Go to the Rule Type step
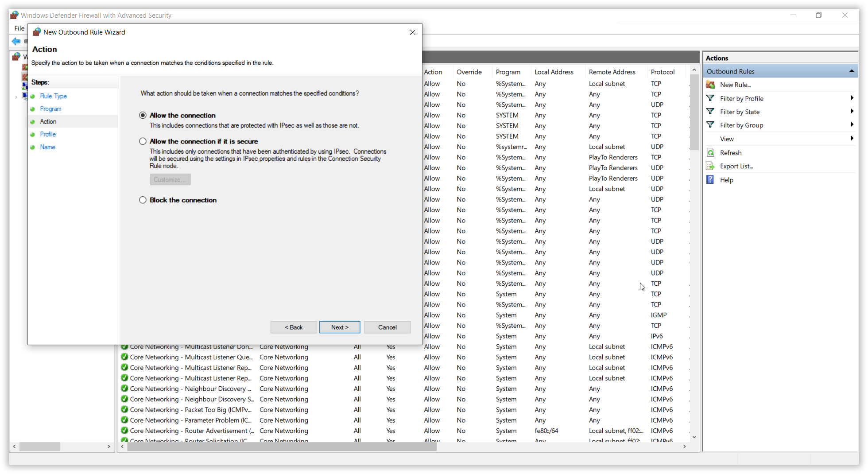Screen dimensions: 868x474 54,96
